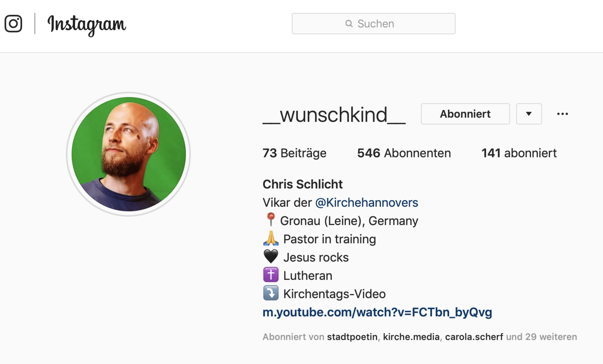Open kirche.media's profile link
The width and height of the screenshot is (603, 364).
pyautogui.click(x=411, y=337)
